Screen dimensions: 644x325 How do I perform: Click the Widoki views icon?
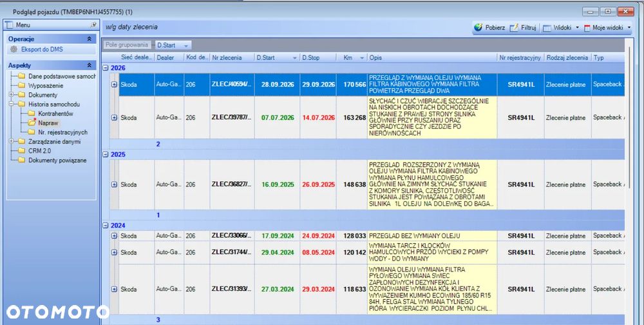pos(547,28)
